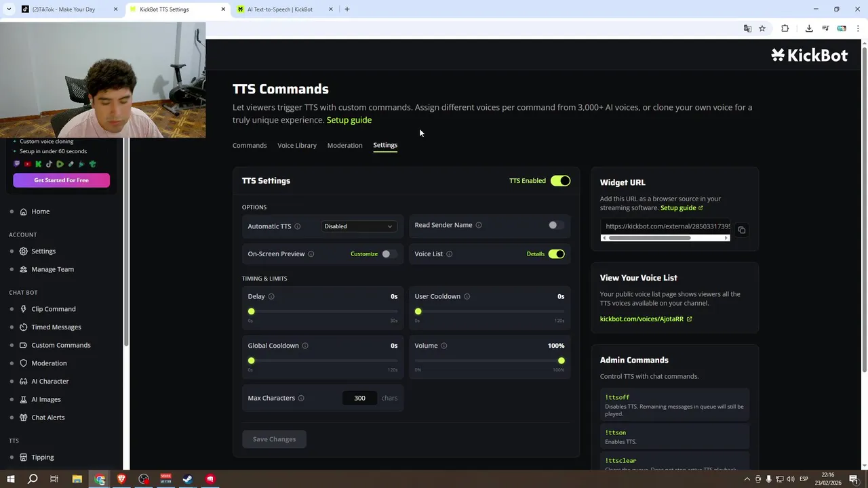This screenshot has width=868, height=488.
Task: Click the Delay slider handle
Action: (x=252, y=312)
